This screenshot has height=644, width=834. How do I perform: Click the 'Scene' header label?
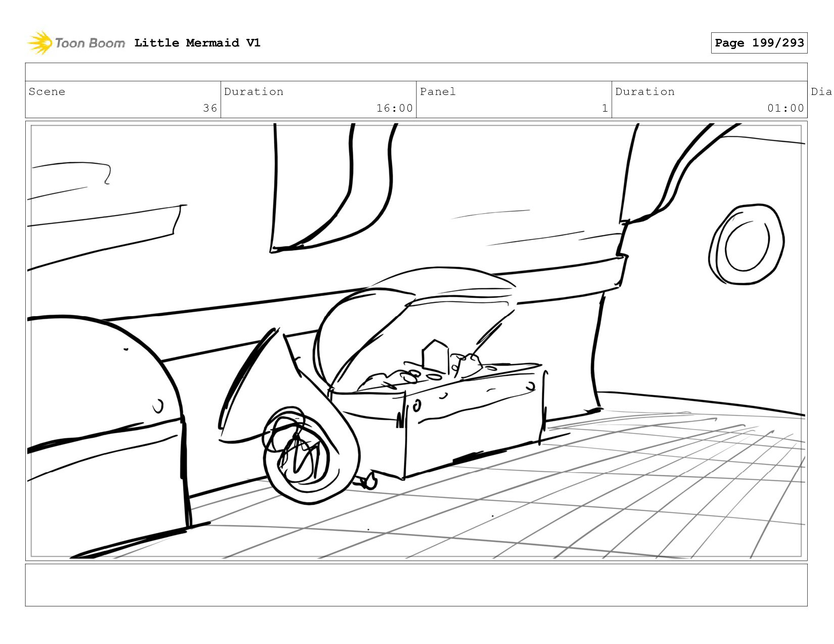tap(47, 91)
